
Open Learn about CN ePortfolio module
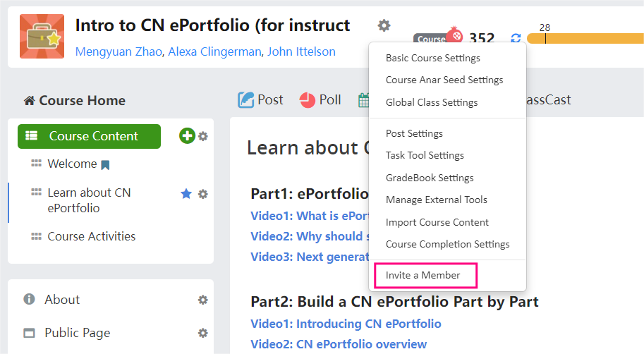pos(89,200)
